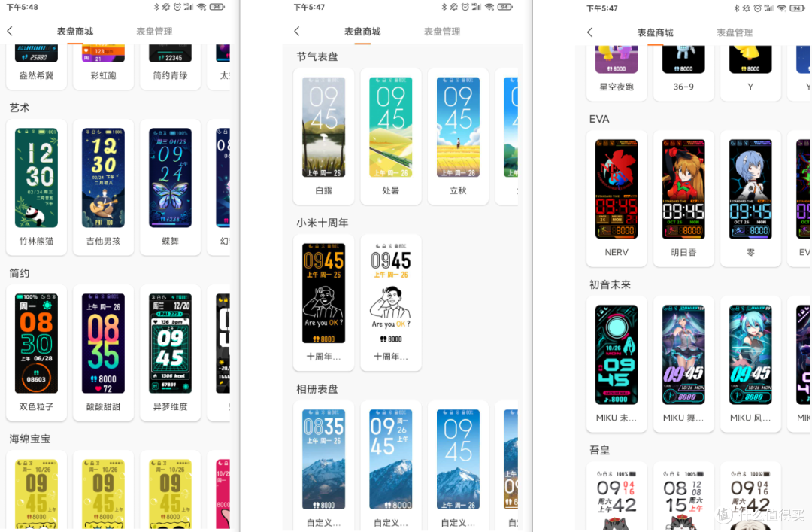The height and width of the screenshot is (532, 812).
Task: Open the NERV EVA watch face
Action: (617, 199)
